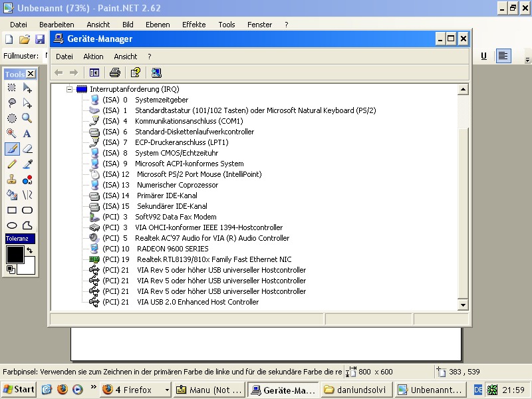Select the Recolor tool
The image size is (532, 399).
[x=27, y=180]
